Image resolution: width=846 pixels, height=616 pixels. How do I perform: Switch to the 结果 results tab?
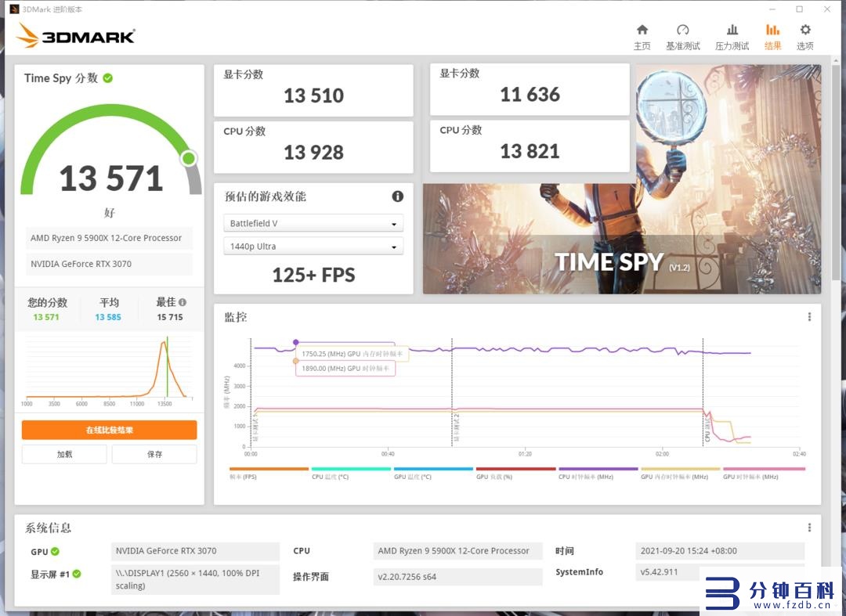[772, 38]
